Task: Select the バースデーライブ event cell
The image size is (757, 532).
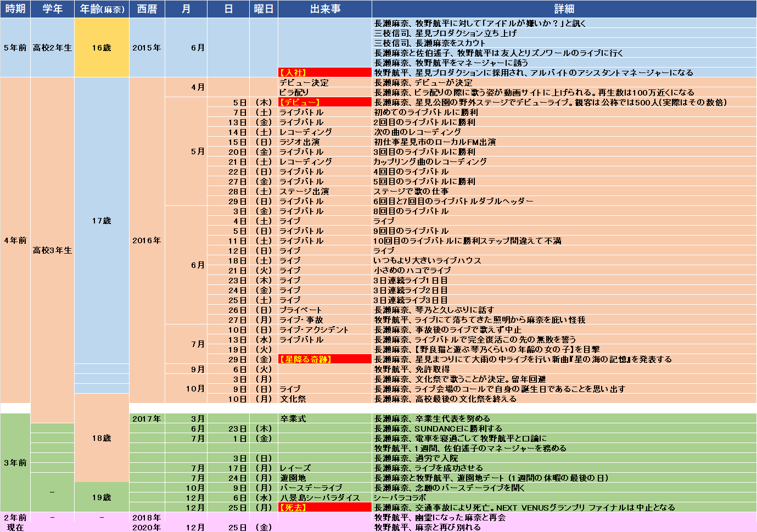Action: (325, 488)
